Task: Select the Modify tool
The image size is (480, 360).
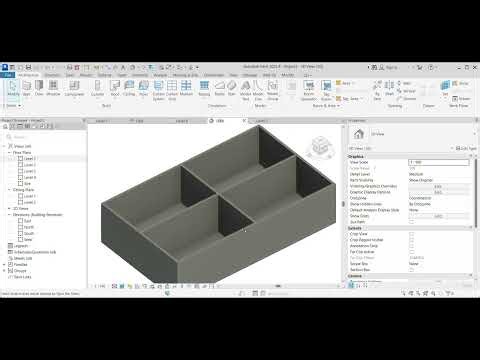Action: coord(13,88)
